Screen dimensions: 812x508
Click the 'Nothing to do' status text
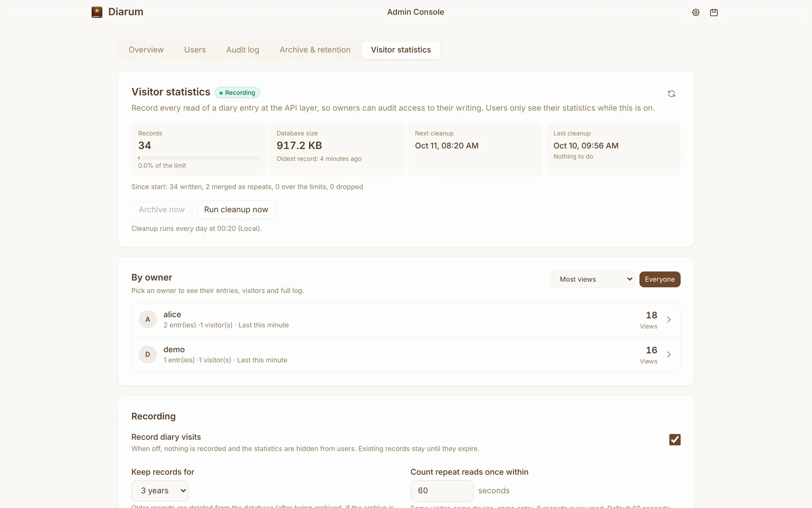tap(573, 157)
